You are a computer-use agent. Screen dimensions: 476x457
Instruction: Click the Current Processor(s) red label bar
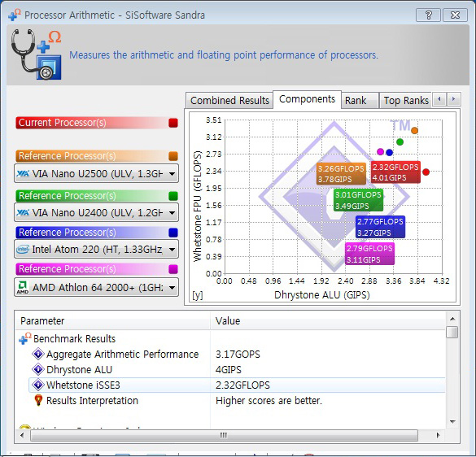click(97, 123)
